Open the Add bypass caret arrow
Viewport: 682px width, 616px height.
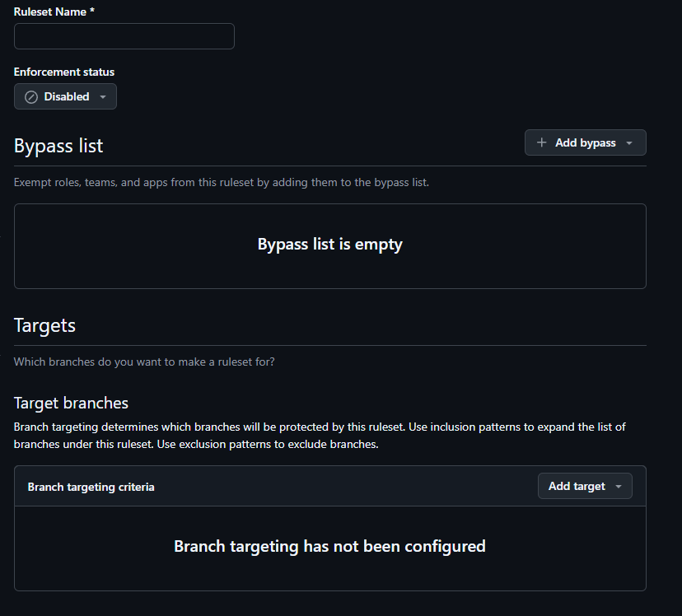point(629,143)
